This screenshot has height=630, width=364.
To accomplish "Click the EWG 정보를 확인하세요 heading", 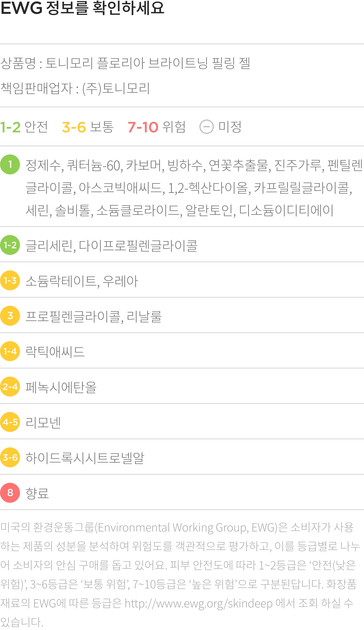I will (82, 8).
